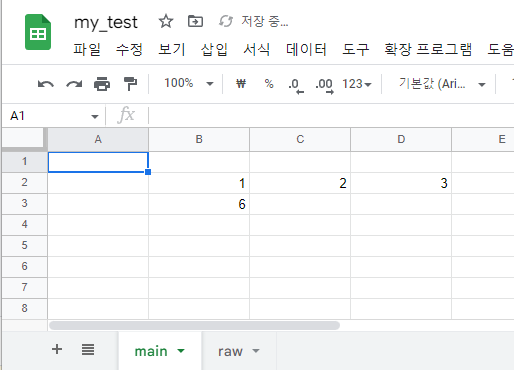Image resolution: width=514 pixels, height=370 pixels.
Task: Click cell B2 containing 1
Action: pos(199,183)
